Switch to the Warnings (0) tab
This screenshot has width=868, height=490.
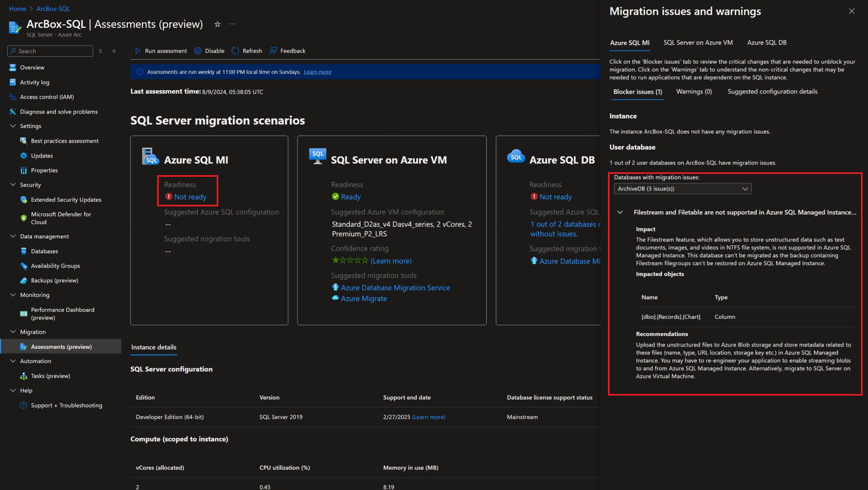click(694, 92)
